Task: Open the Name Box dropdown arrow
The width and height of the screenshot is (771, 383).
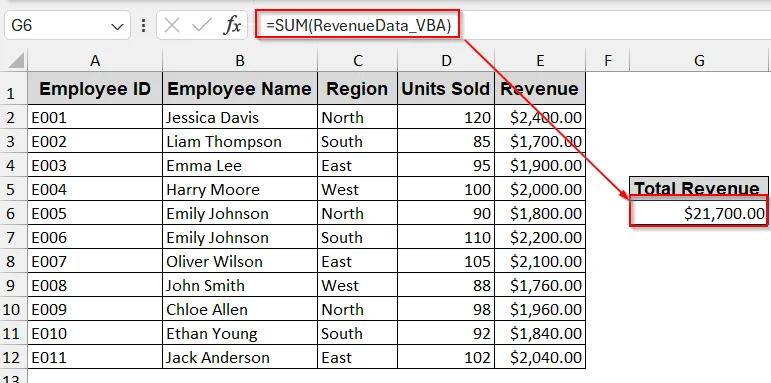Action: (x=117, y=26)
